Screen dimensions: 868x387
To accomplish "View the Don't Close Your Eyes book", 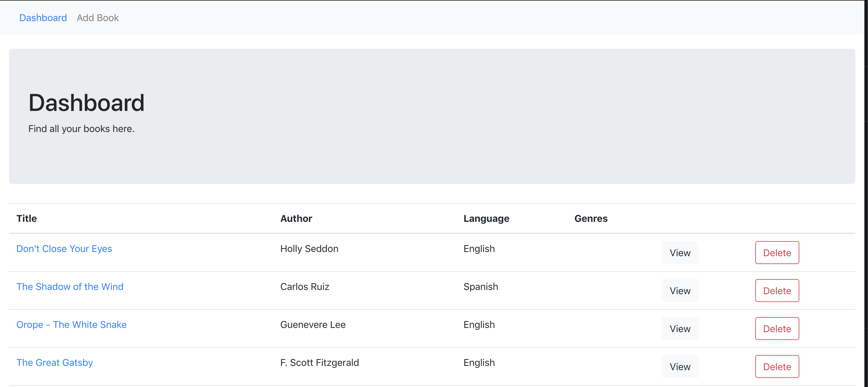I will [x=680, y=253].
